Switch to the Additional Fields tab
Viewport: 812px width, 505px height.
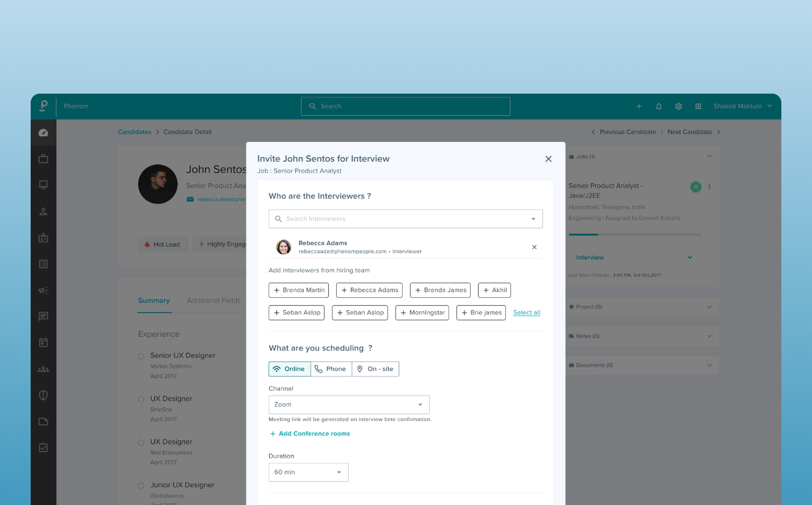(214, 301)
